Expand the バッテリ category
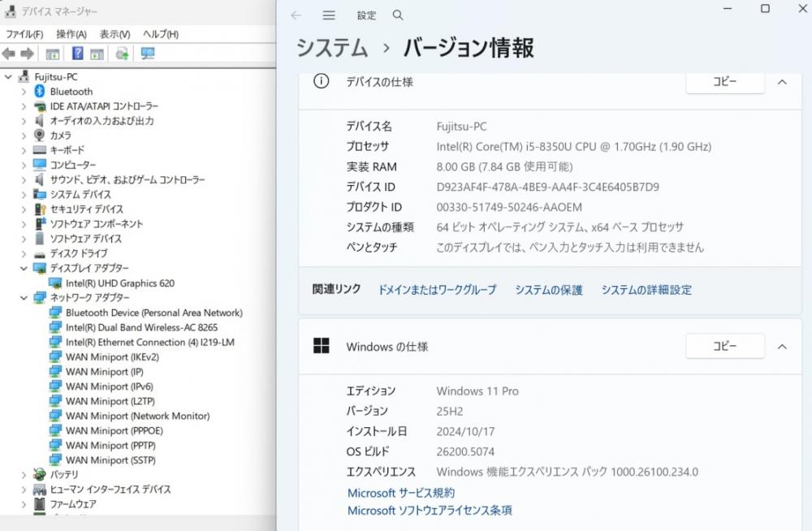Viewport: 812px width, 531px height. tap(24, 474)
